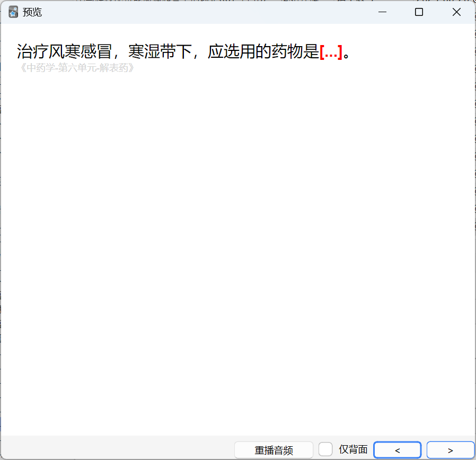Close the 预览 preview window
476x460 pixels.
(456, 12)
